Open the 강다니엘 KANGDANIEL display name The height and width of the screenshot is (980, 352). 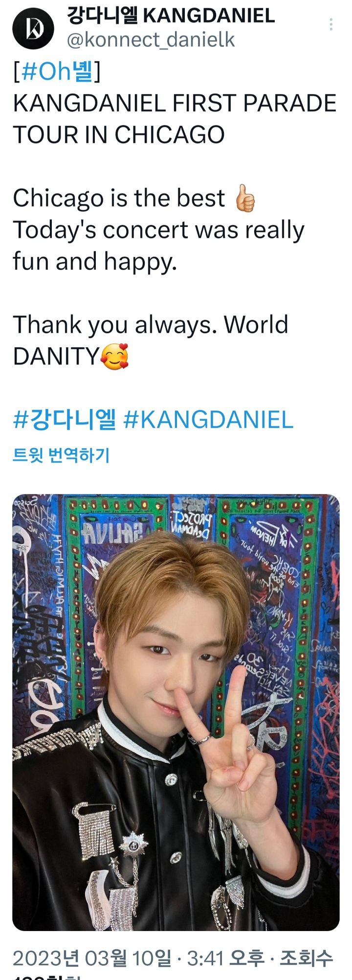[170, 16]
